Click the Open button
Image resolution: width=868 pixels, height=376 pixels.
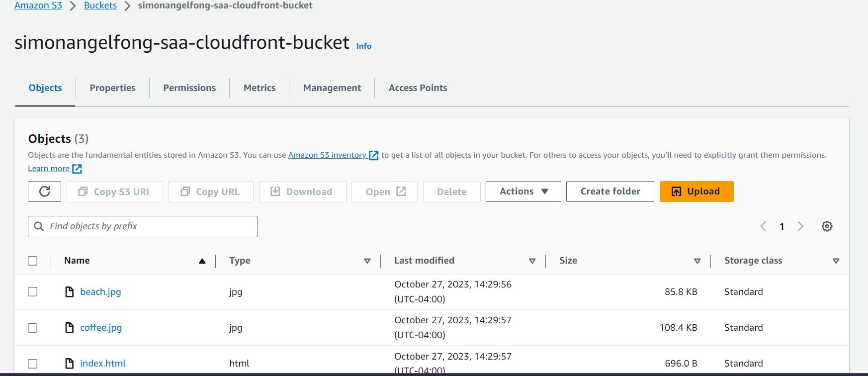click(384, 191)
